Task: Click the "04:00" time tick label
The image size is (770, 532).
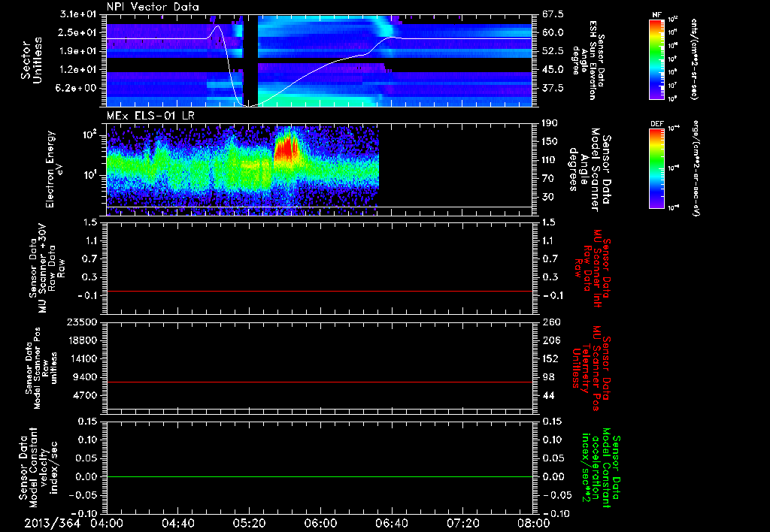Action: 107,523
